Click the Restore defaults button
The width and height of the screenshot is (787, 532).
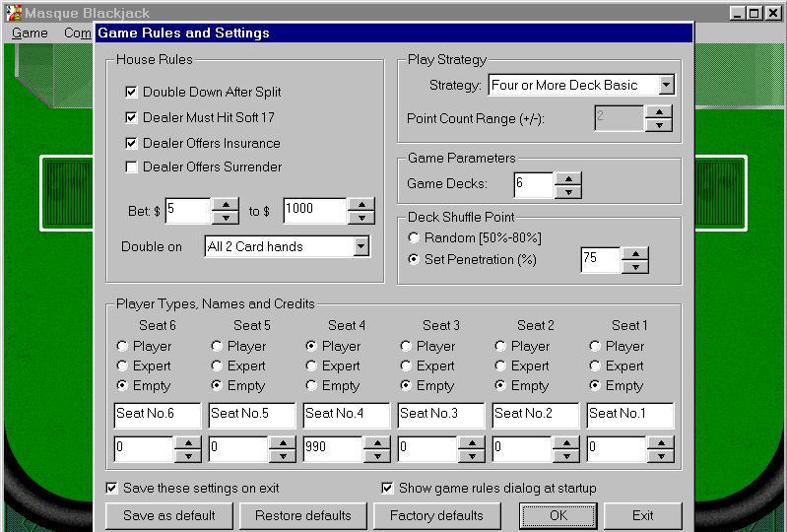tap(302, 515)
